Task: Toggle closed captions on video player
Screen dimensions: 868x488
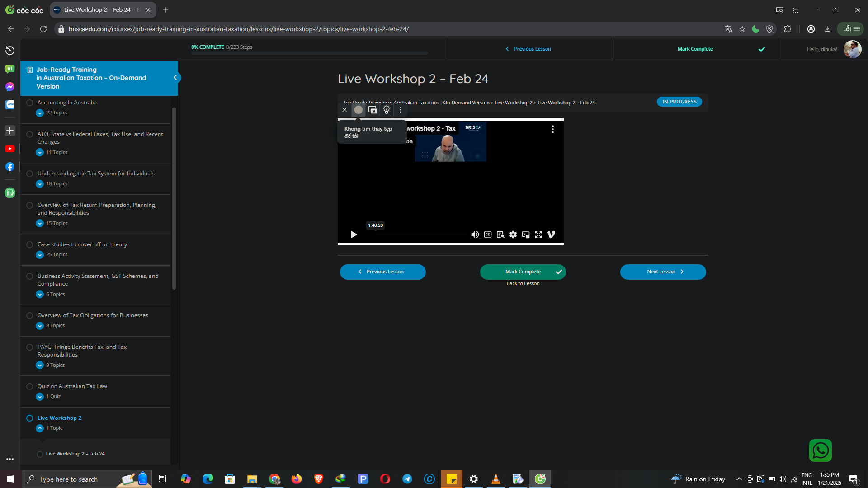Action: (487, 235)
